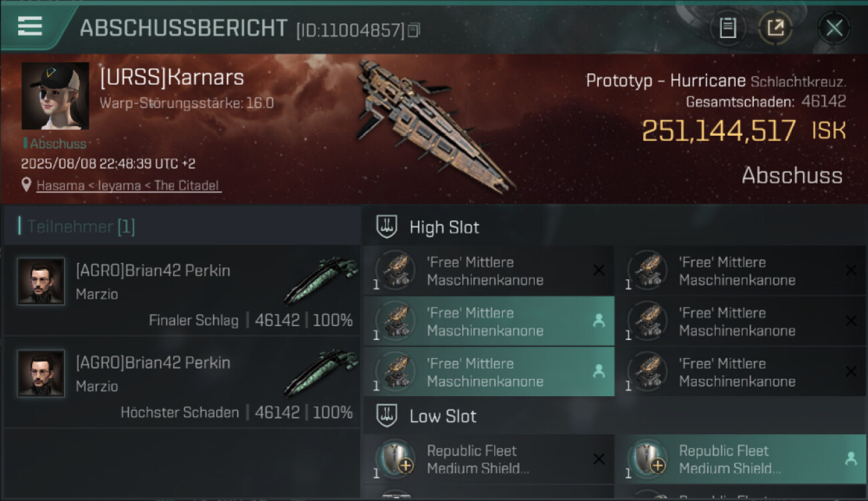868x501 pixels.
Task: Open the hamburger menu
Action: pyautogui.click(x=30, y=27)
